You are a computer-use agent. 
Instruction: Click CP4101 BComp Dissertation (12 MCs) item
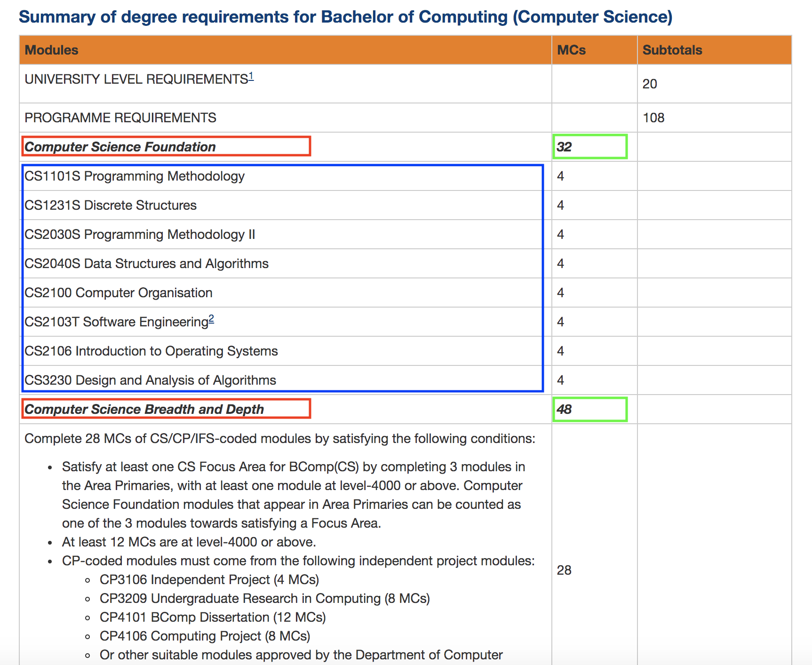(213, 617)
